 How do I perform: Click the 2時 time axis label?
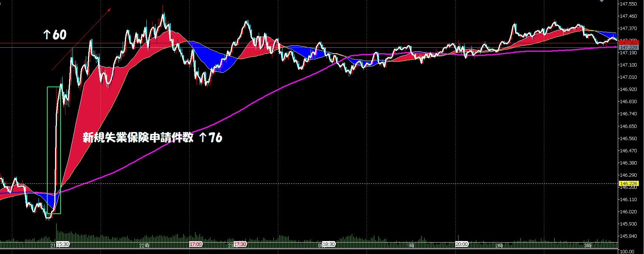pyautogui.click(x=499, y=245)
